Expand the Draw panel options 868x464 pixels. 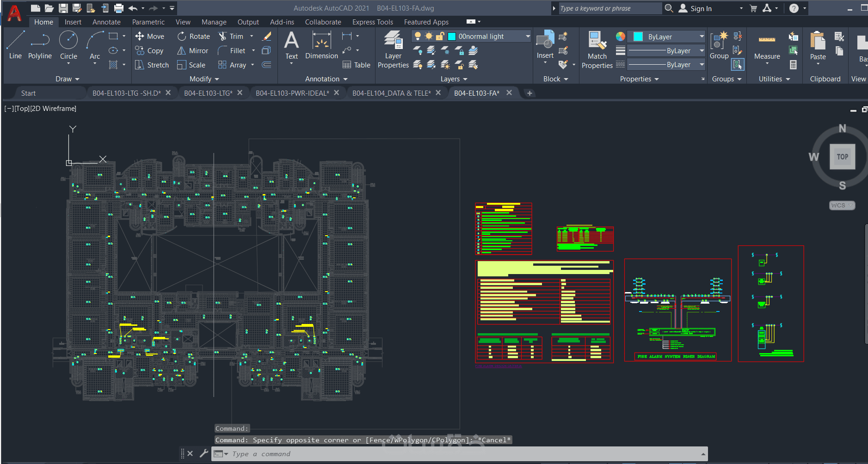pyautogui.click(x=68, y=79)
